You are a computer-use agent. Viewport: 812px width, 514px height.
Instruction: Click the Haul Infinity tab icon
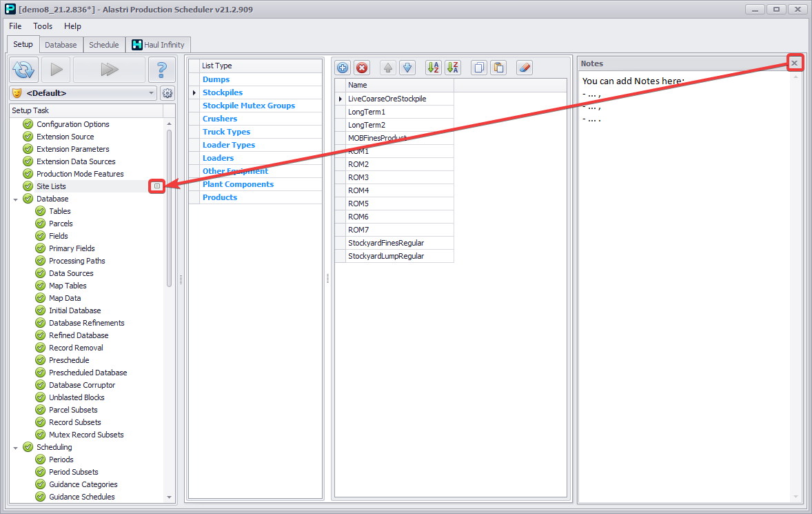click(x=136, y=45)
